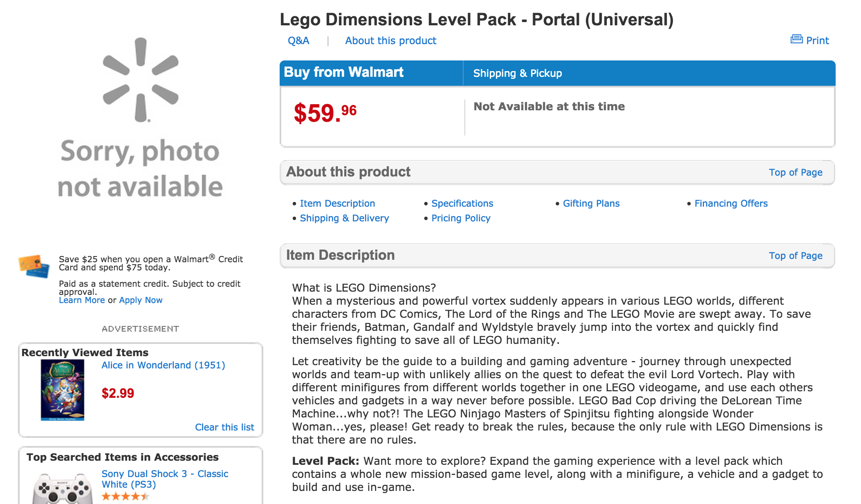
Task: Click the Walmart credit card icon
Action: (34, 266)
